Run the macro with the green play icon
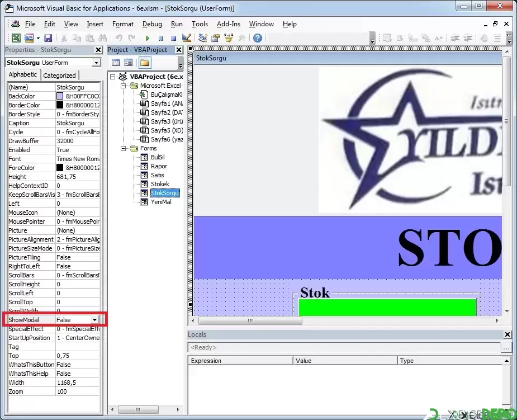 click(x=148, y=38)
